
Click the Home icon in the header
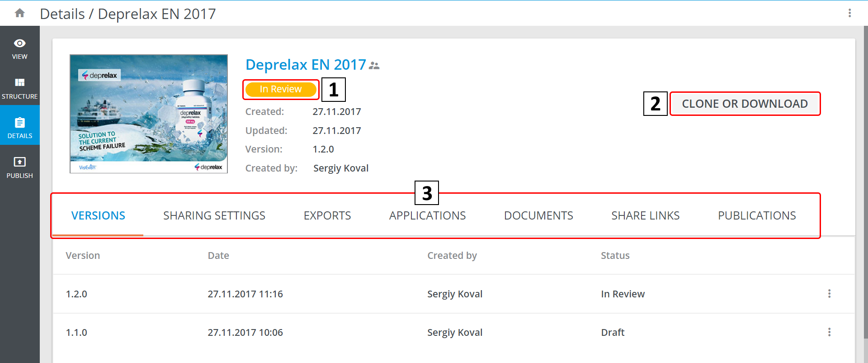19,13
